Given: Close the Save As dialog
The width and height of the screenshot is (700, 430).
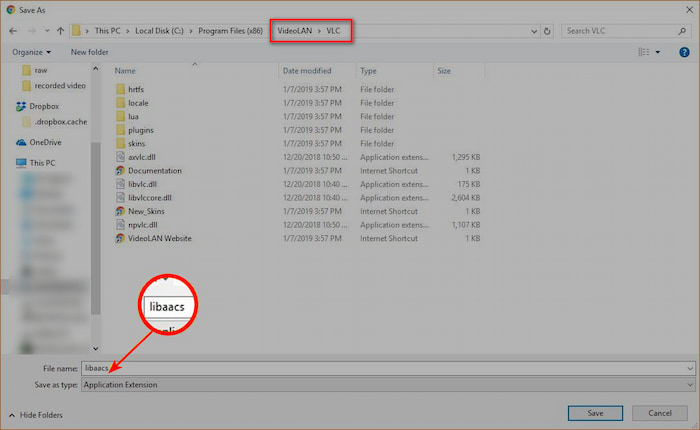Looking at the screenshot, I should click(689, 9).
